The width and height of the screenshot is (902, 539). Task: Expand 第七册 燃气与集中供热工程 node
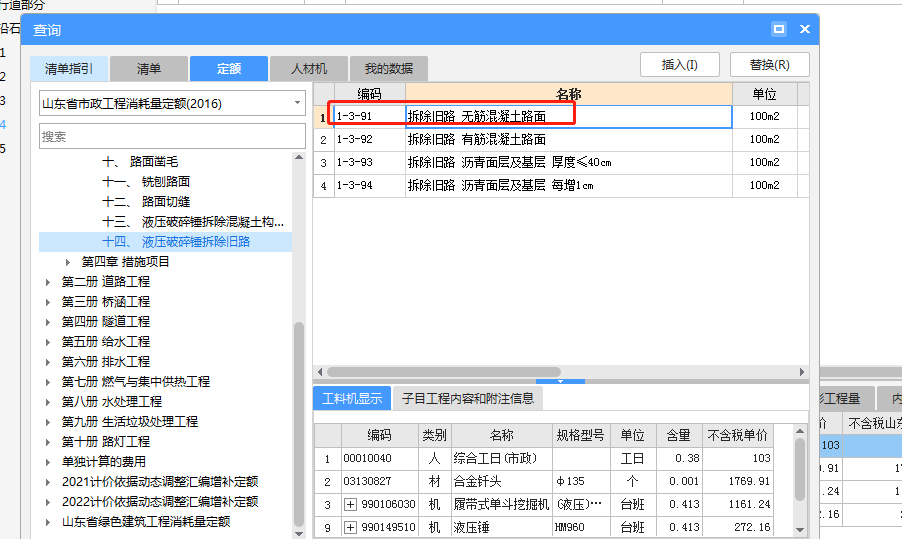48,382
